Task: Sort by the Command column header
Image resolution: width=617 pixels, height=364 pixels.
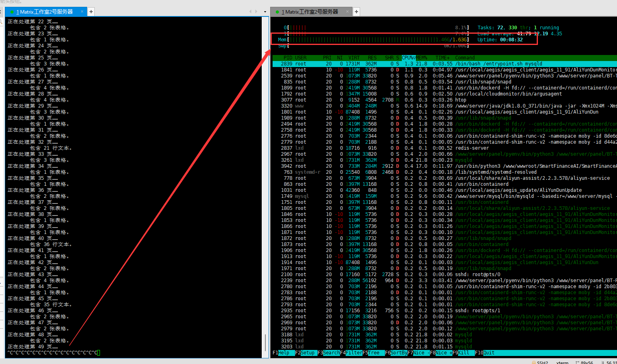Action: 465,58
